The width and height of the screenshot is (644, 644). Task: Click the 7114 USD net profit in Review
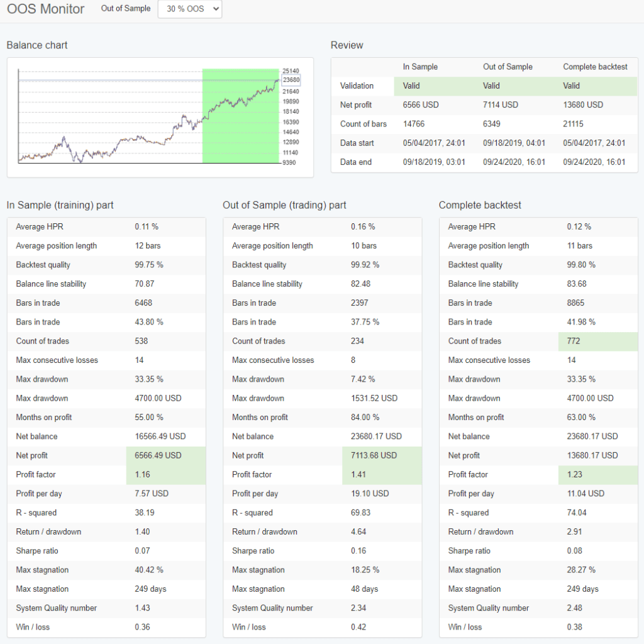tap(501, 105)
